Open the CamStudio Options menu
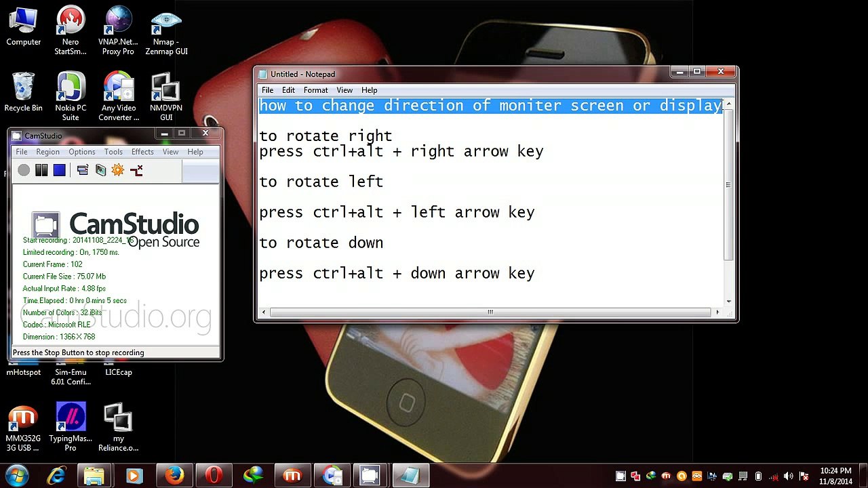 tap(81, 152)
